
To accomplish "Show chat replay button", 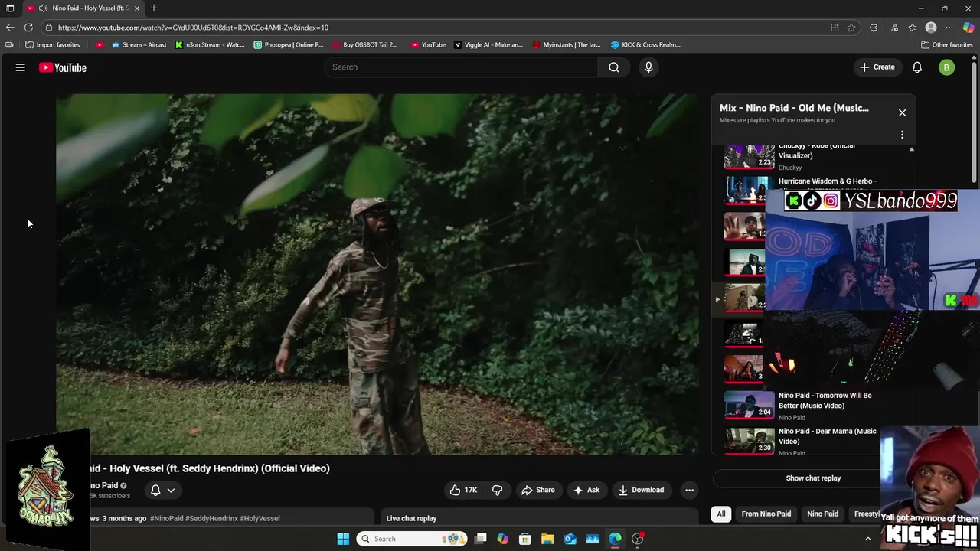I will [813, 478].
